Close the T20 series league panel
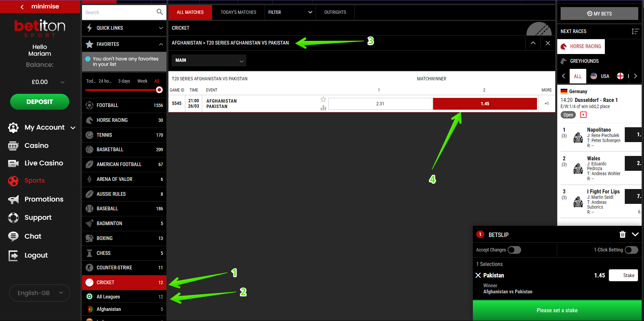The image size is (644, 321). (548, 43)
